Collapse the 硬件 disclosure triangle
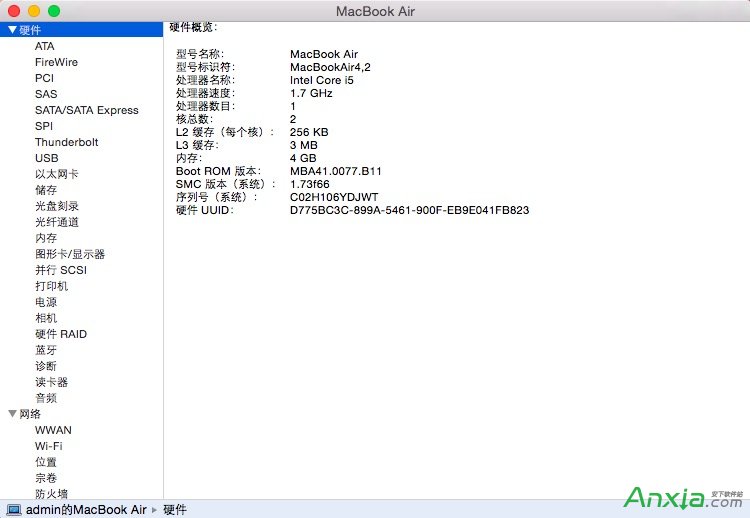This screenshot has width=750, height=518. click(12, 30)
